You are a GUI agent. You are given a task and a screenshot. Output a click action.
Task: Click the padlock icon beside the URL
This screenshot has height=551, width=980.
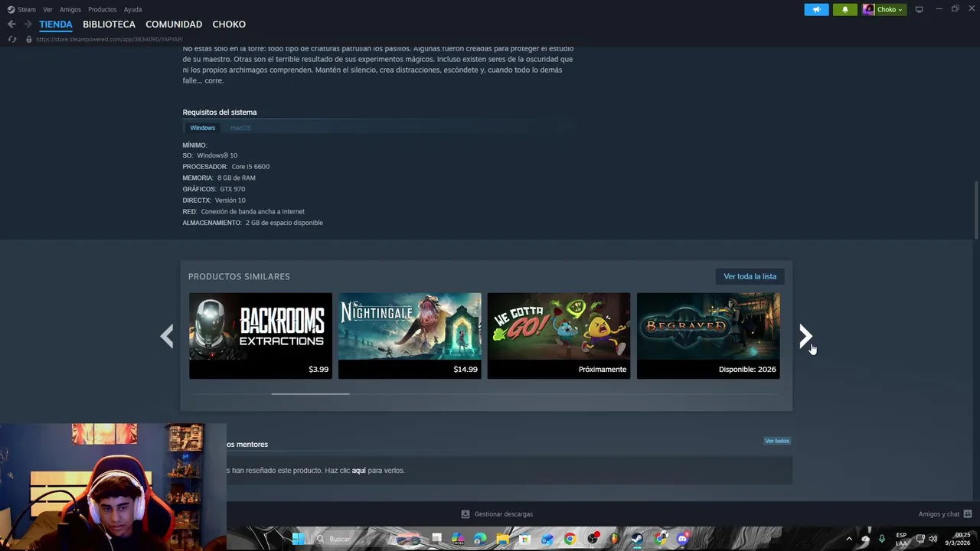pyautogui.click(x=29, y=39)
